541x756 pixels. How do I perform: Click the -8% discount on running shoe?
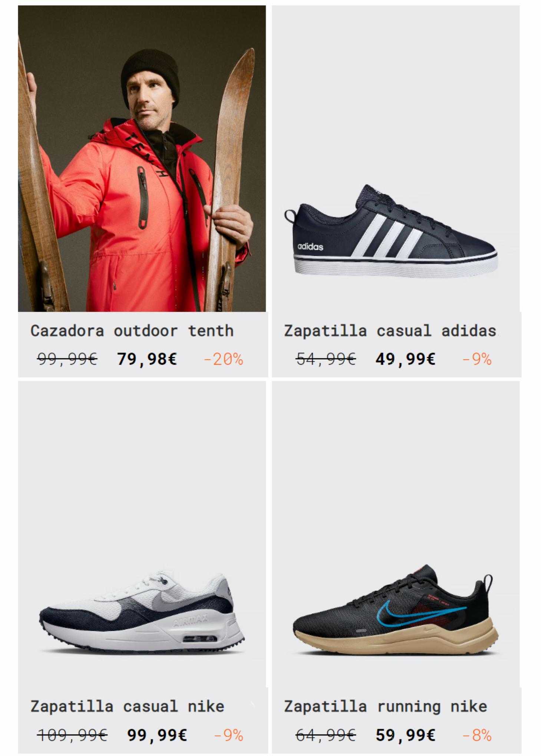[477, 735]
